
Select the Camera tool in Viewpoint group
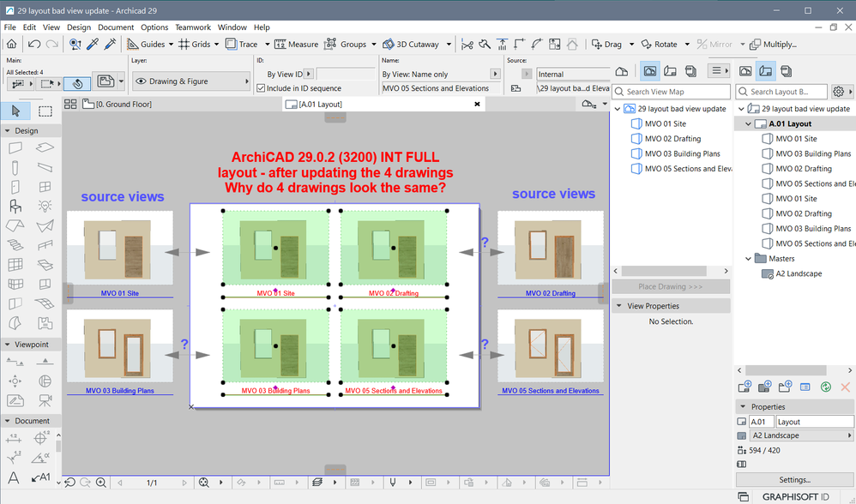(x=45, y=401)
